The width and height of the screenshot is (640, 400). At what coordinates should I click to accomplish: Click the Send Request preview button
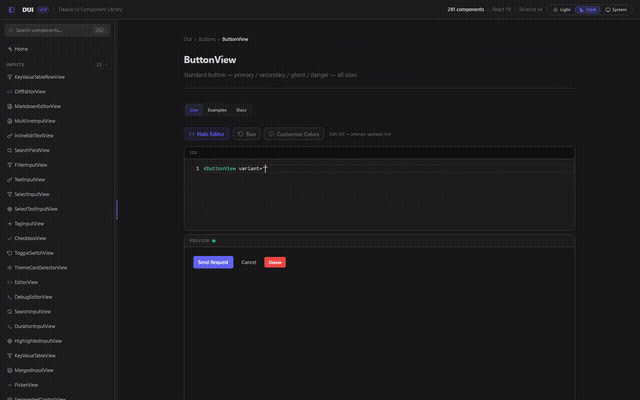point(213,262)
